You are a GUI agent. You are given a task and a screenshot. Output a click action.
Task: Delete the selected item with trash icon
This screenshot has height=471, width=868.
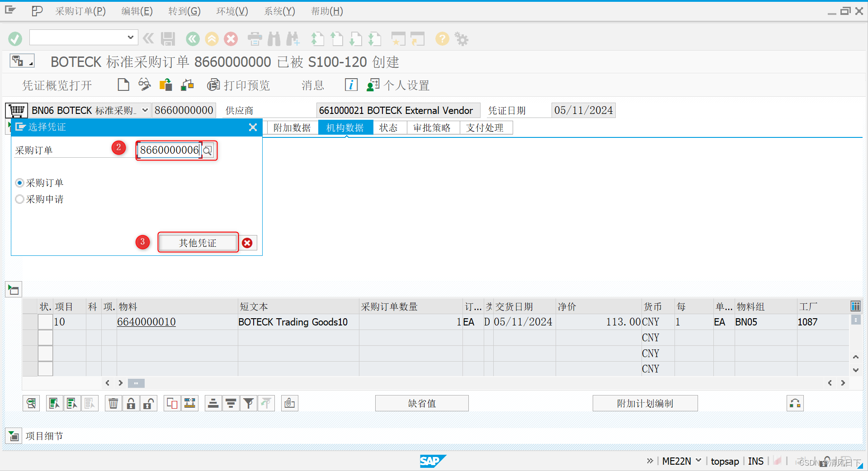[x=113, y=403]
